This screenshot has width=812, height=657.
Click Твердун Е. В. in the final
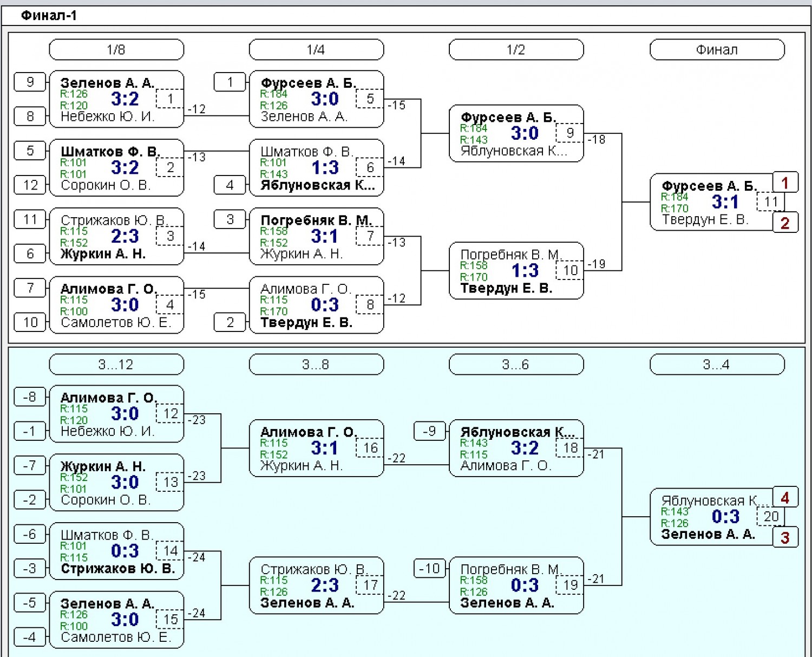(705, 220)
